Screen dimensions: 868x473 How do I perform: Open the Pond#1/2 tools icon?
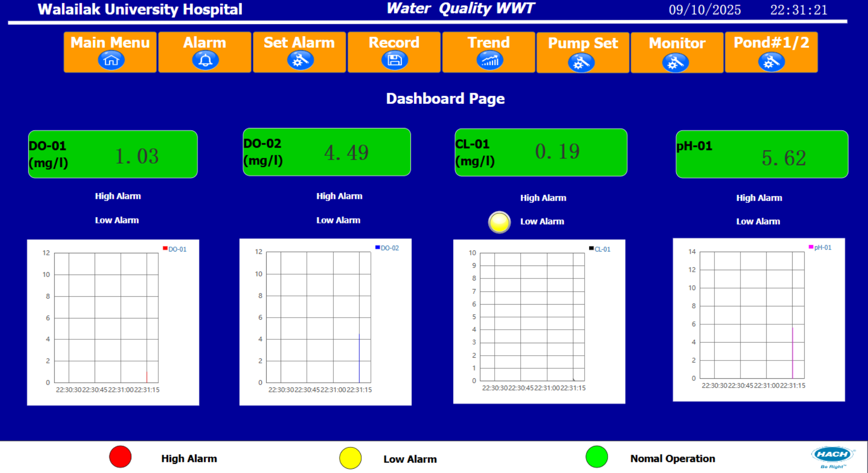tap(771, 62)
